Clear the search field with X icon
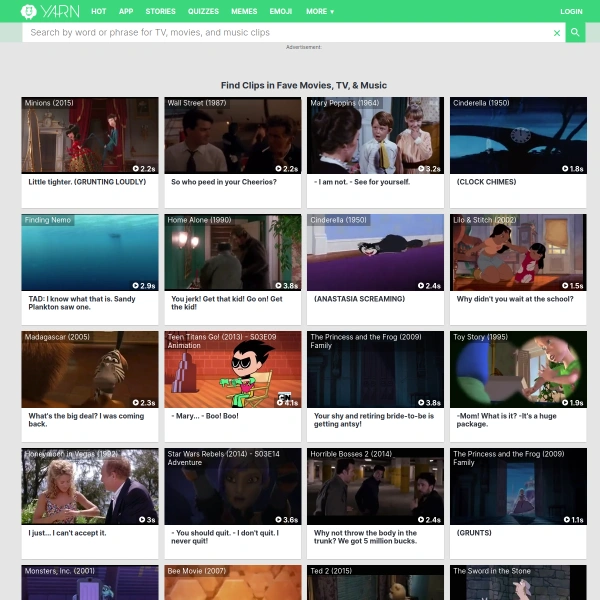This screenshot has height=600, width=600. click(x=557, y=33)
